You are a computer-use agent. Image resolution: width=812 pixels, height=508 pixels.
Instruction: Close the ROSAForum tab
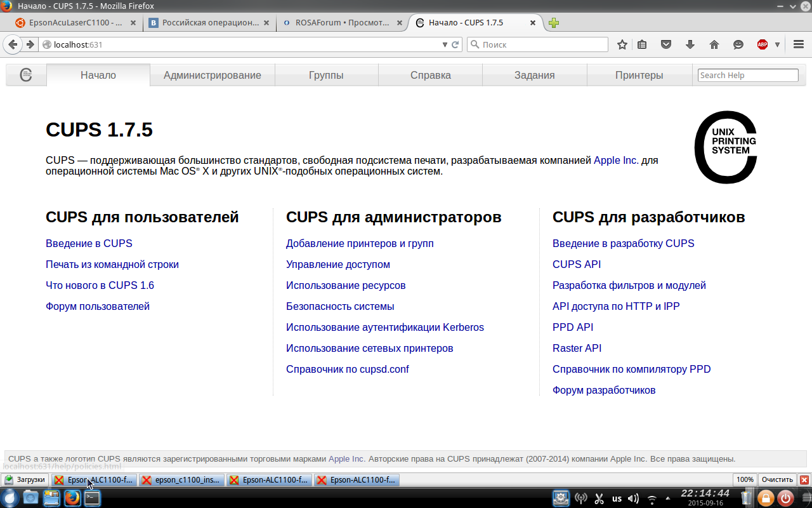click(x=400, y=23)
